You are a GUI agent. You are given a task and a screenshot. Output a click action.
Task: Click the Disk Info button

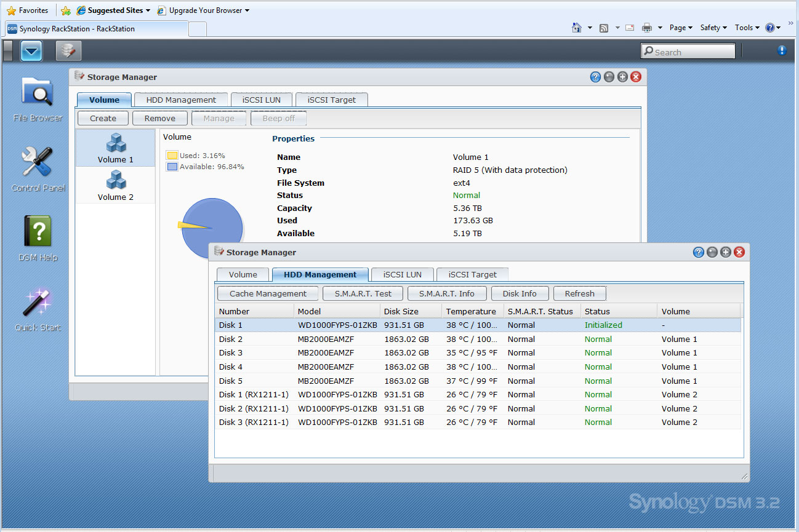click(519, 294)
